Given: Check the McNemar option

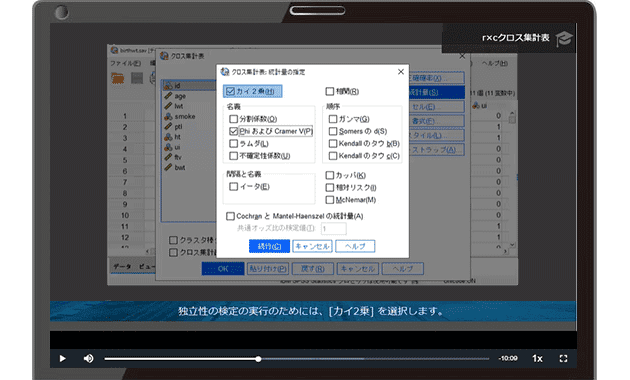Looking at the screenshot, I should [x=329, y=200].
